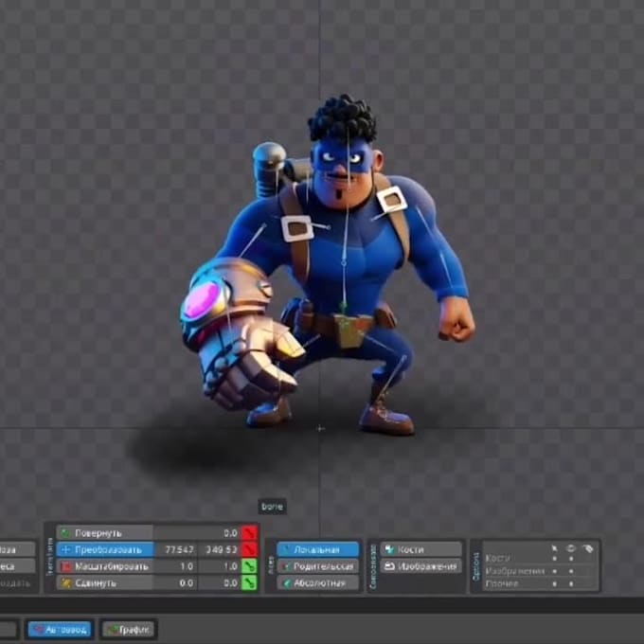
Task: Select the Преобразовать (Translate) tool
Action: [105, 549]
